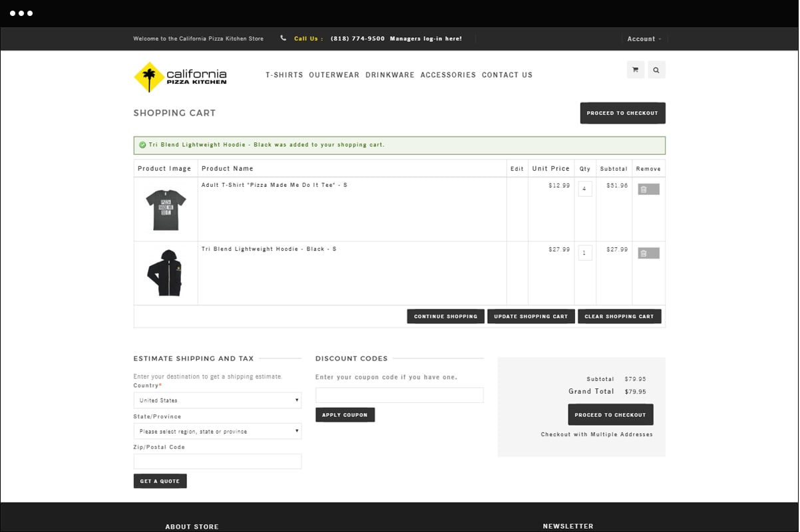Click the search magnifier icon
Image resolution: width=800 pixels, height=532 pixels.
(x=656, y=70)
